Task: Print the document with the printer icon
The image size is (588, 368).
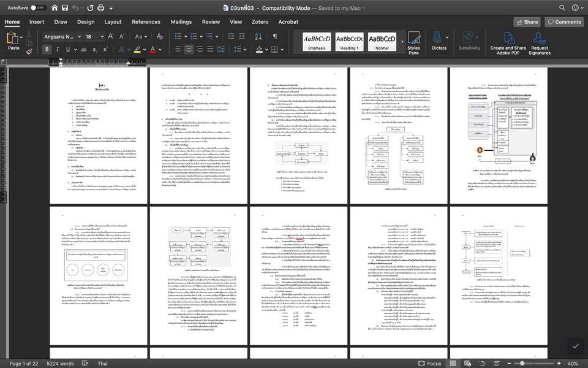Action: pyautogui.click(x=101, y=7)
